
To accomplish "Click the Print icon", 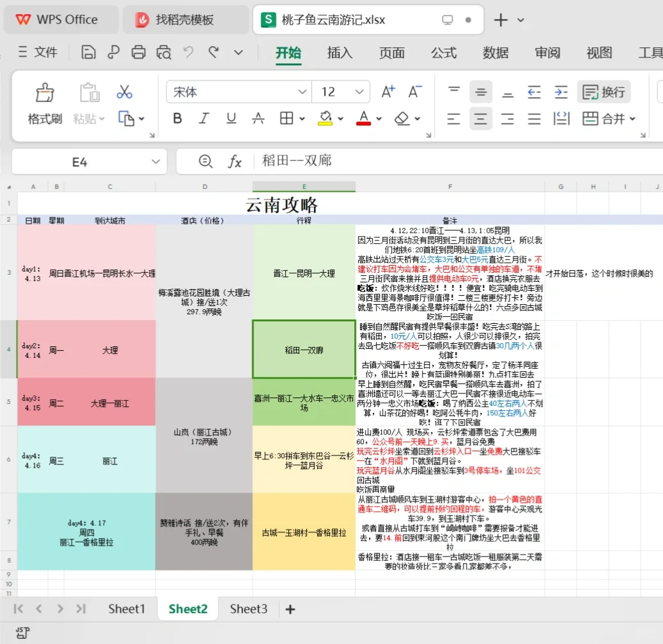I will pyautogui.click(x=138, y=52).
